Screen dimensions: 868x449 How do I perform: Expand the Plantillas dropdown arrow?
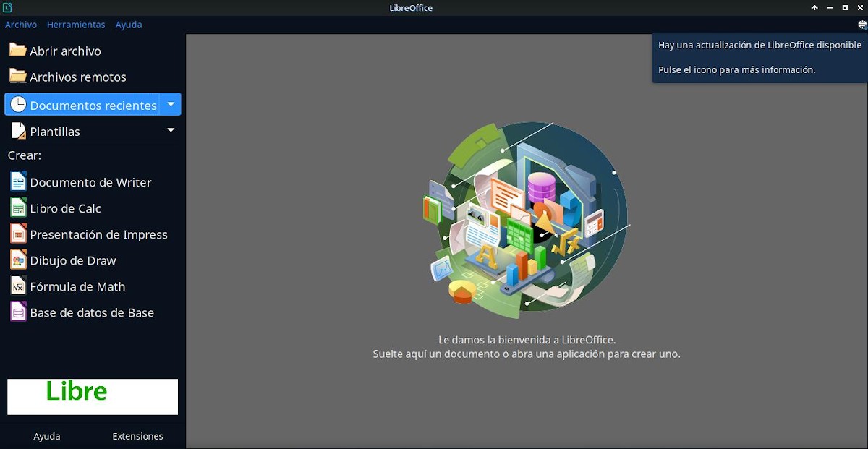pos(171,131)
